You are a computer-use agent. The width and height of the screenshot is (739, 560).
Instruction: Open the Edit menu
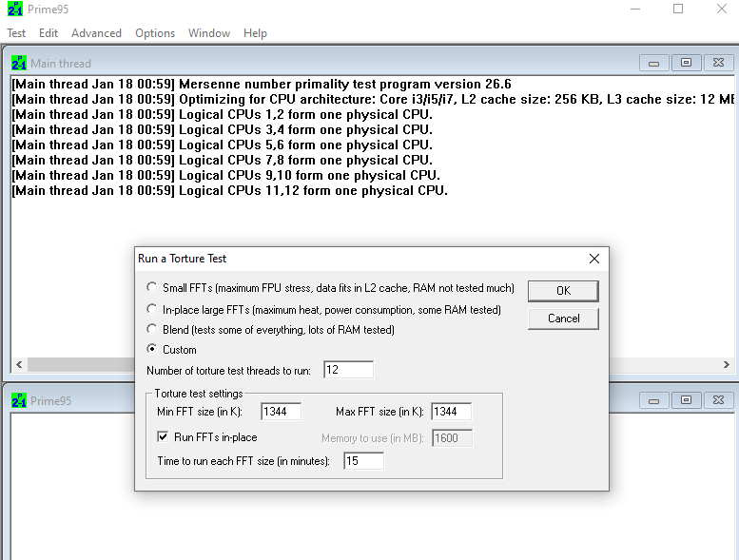point(49,33)
